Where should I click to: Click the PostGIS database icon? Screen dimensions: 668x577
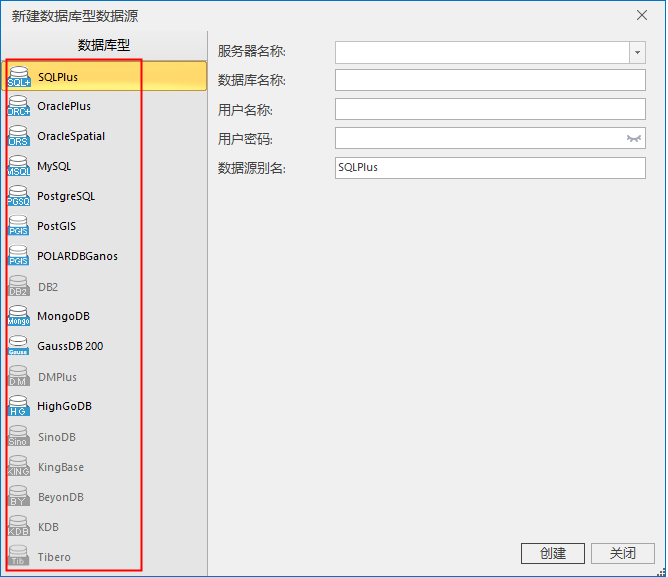pyautogui.click(x=19, y=226)
